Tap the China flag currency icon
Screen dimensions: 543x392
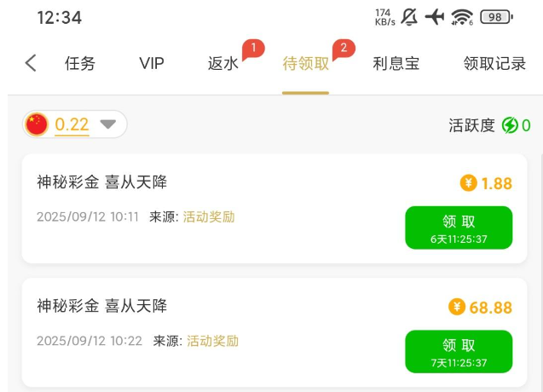tap(37, 124)
